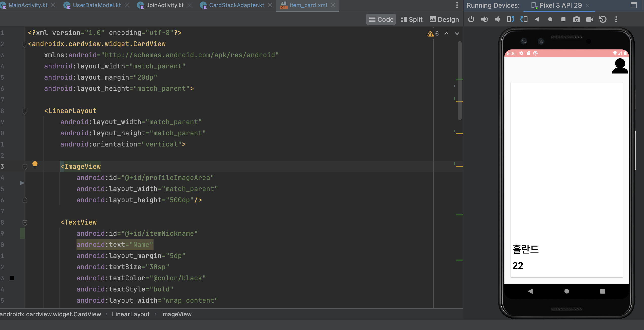Image resolution: width=644 pixels, height=330 pixels.
Task: Switch to the MainActivity.kt tab
Action: tap(28, 5)
